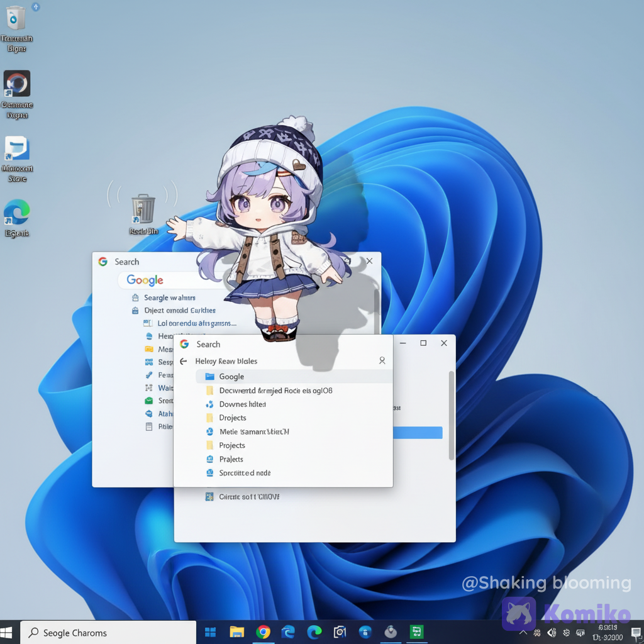The image size is (644, 644).
Task: Maximize the front Search window
Action: (x=423, y=343)
